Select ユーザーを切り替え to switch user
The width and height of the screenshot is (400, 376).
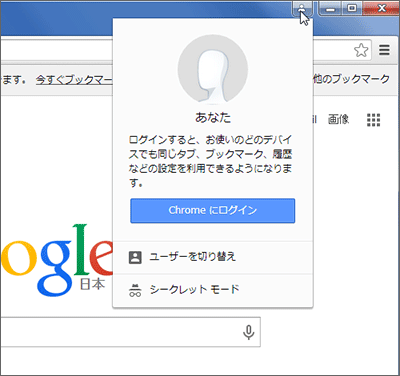[213, 257]
